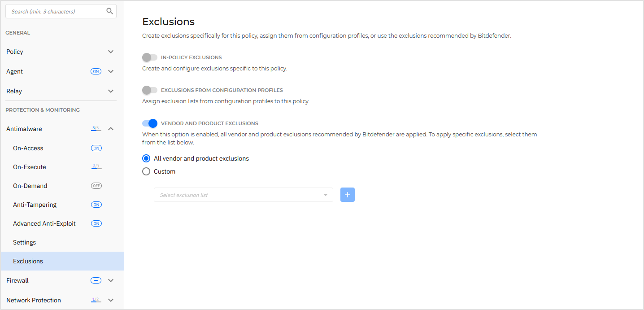Click the 3/5 count link beside Antimalware
644x310 pixels.
tap(96, 128)
